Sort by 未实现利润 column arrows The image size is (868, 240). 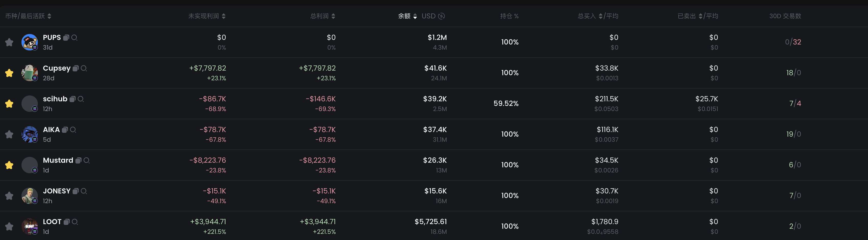coord(224,16)
